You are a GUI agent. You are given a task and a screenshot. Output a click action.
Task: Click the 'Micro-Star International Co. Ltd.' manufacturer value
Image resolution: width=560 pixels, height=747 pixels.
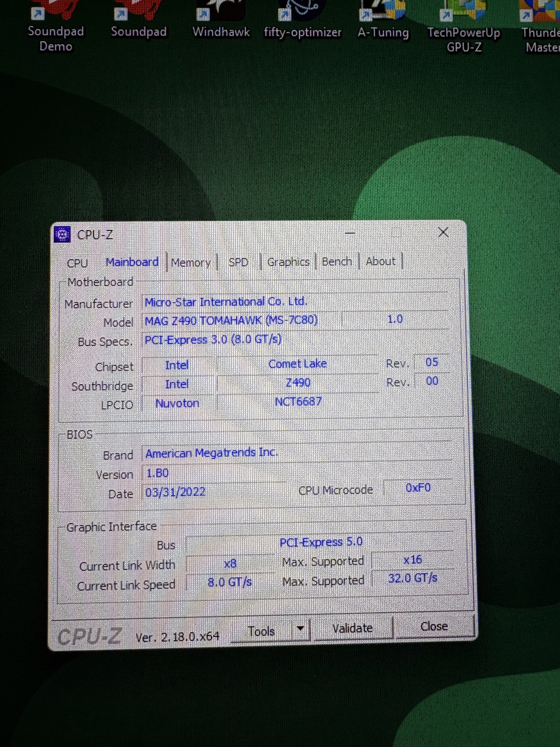point(226,302)
